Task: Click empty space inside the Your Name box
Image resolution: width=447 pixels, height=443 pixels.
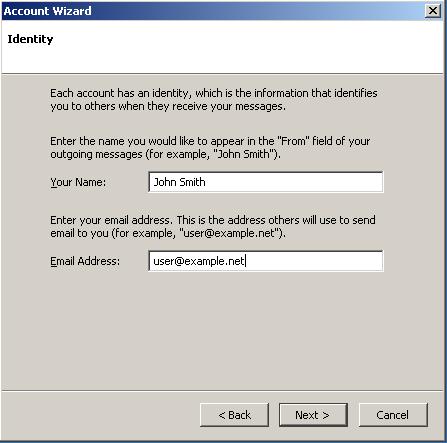Action: coord(293,182)
